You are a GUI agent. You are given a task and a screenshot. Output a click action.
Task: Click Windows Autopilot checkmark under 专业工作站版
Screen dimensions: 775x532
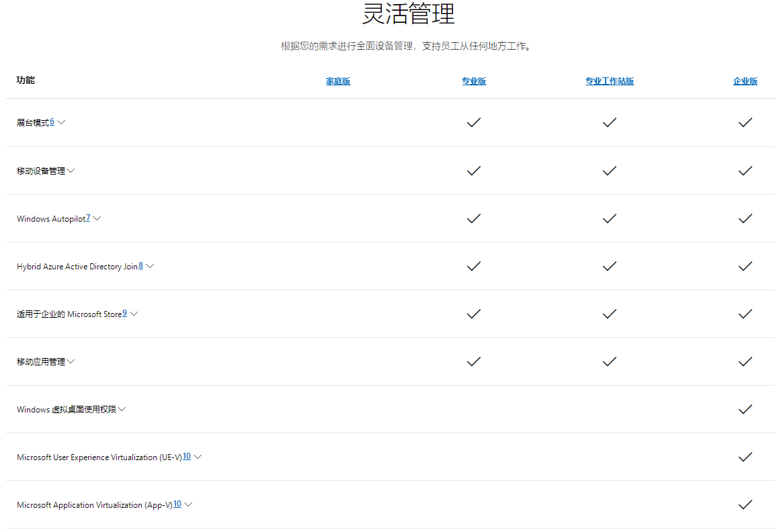coord(610,218)
